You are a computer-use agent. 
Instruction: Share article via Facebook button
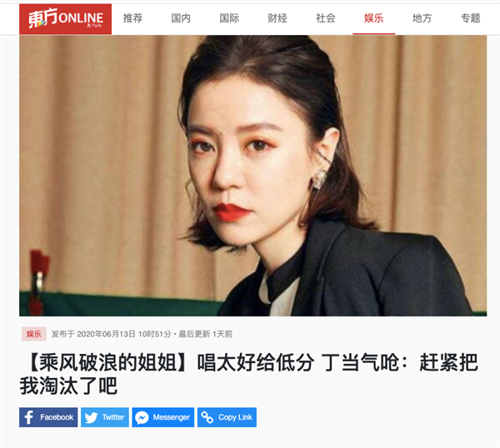(x=48, y=417)
